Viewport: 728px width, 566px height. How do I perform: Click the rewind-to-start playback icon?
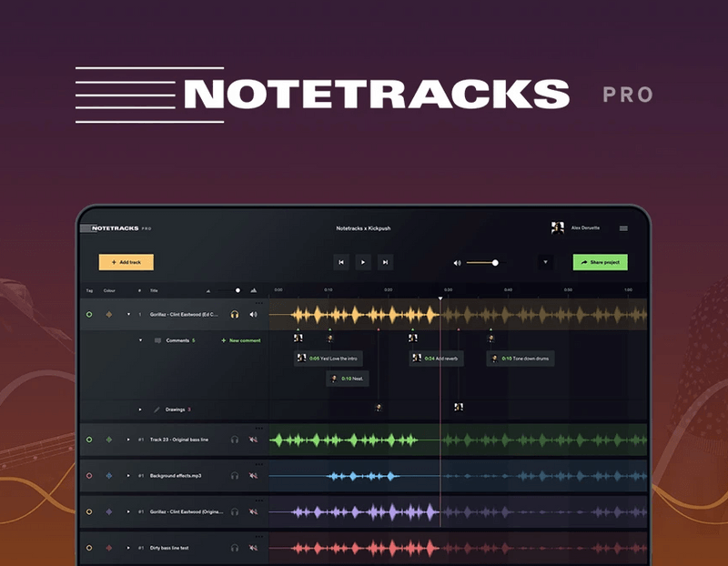point(341,263)
